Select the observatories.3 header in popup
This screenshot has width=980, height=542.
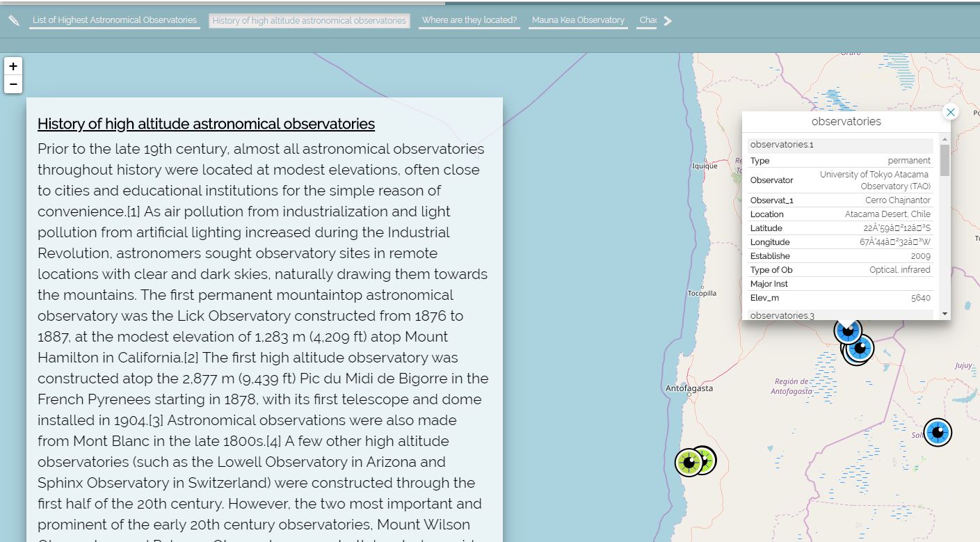840,315
